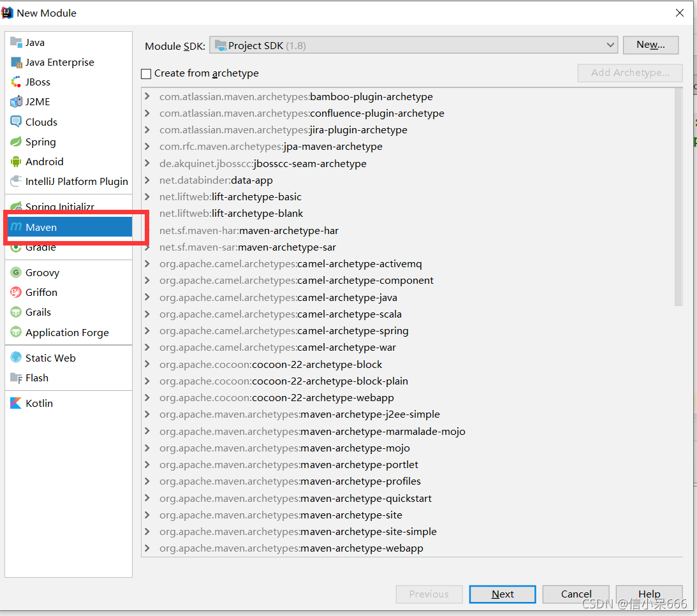This screenshot has height=616, width=697.
Task: Click the Spring leaf icon
Action: (x=16, y=142)
